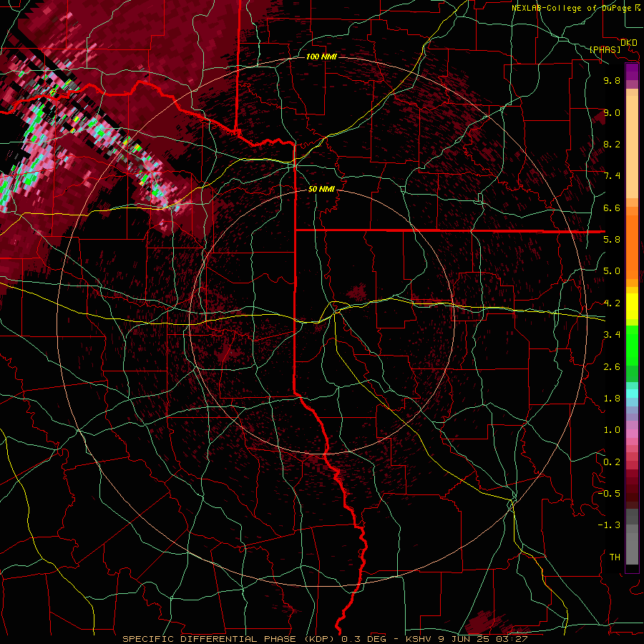The image size is (644, 644).
Task: Pick the orange segment of the color bar
Action: [632, 246]
